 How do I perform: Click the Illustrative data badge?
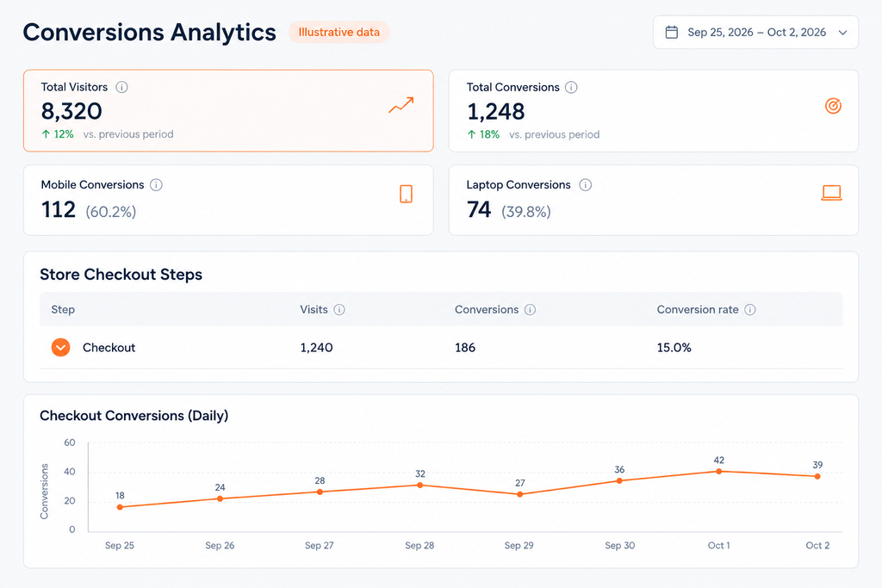click(339, 32)
